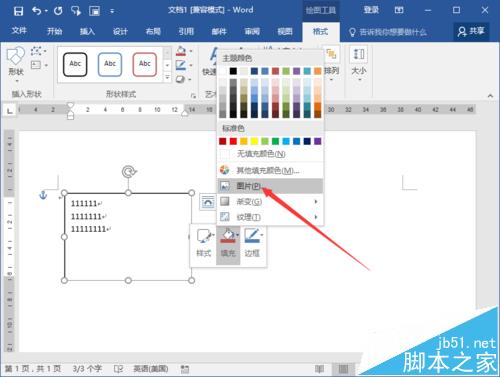500x377 pixels.
Task: Click 样式 in the mini toolbar
Action: (204, 244)
